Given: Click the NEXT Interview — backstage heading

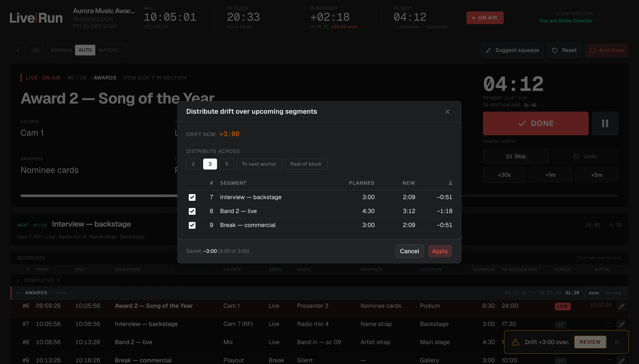Looking at the screenshot, I should pyautogui.click(x=91, y=224).
